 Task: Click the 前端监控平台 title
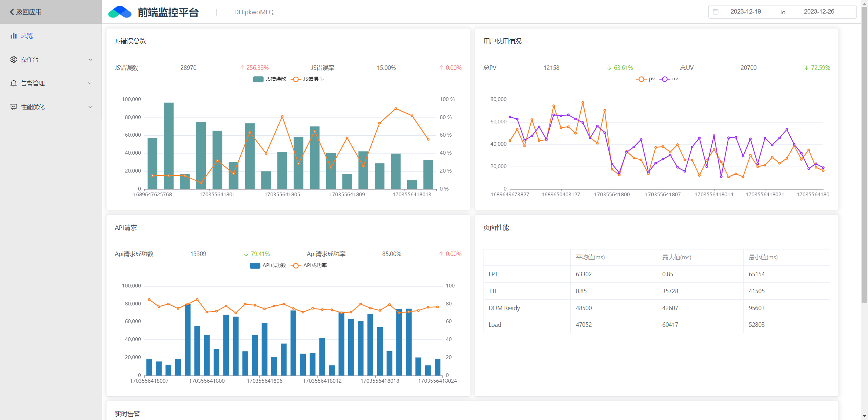(168, 12)
